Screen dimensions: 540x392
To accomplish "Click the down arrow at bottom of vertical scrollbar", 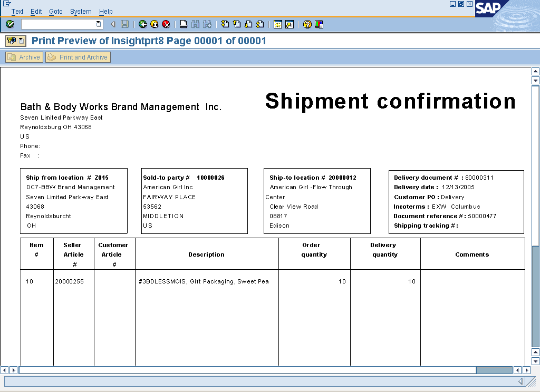I will 535,361.
